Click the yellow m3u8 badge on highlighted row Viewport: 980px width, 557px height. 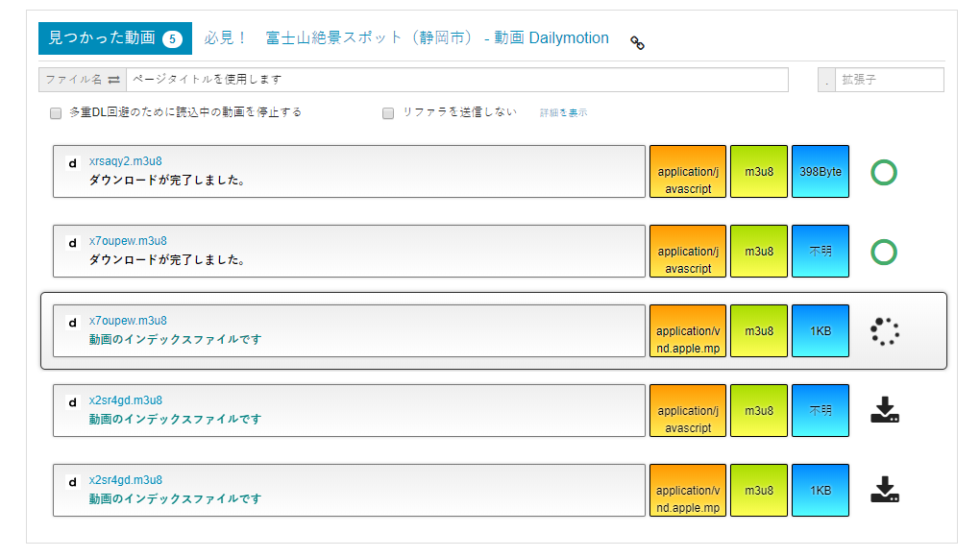(758, 331)
